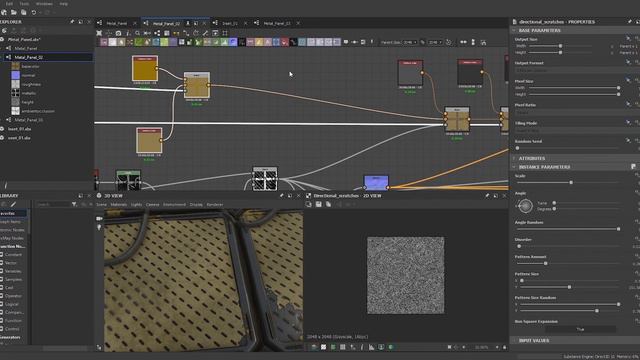Screen dimensions: 640x360
Task: Click the New Substance icon in main toolbar
Action: 4,13
